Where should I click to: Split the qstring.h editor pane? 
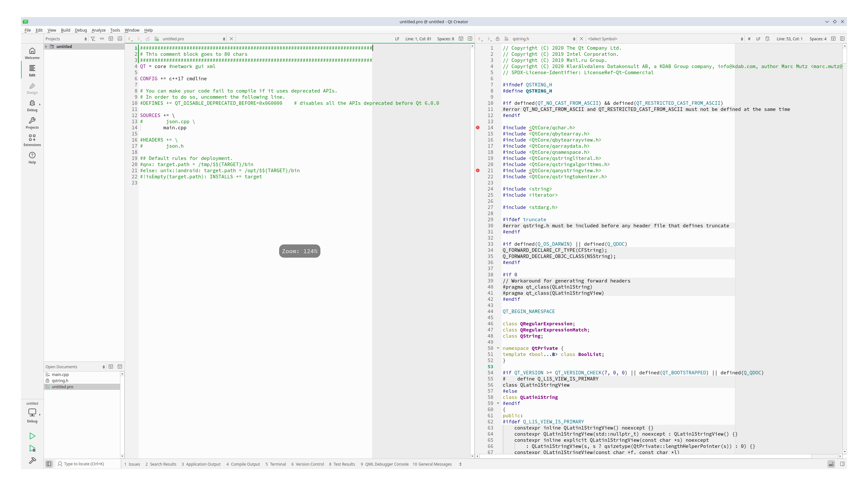pos(833,39)
